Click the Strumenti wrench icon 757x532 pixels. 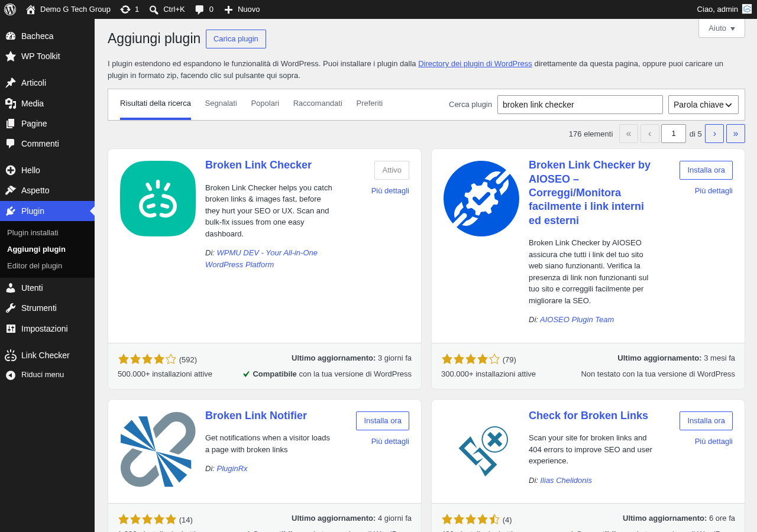pos(11,308)
